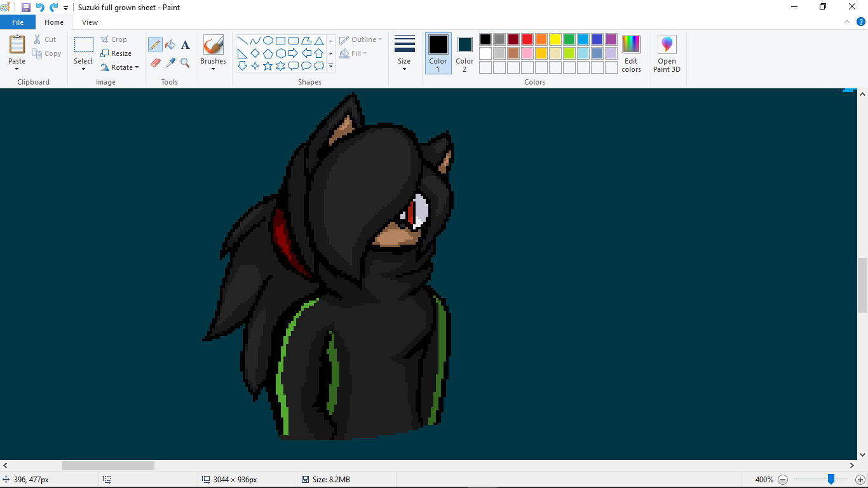Screen dimensions: 868x488
Task: Choose the brown color swatch
Action: click(x=513, y=53)
